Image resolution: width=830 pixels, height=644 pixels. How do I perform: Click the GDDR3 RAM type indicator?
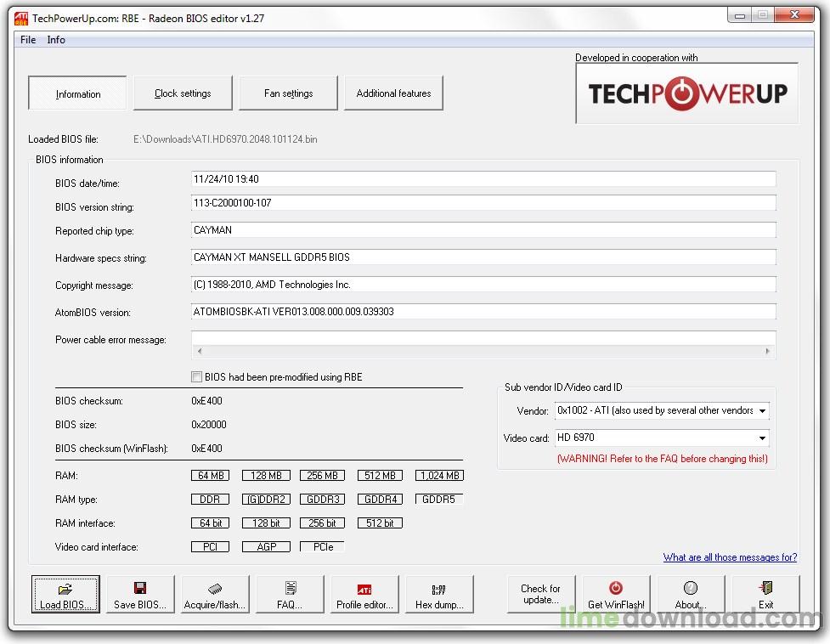[x=322, y=499]
